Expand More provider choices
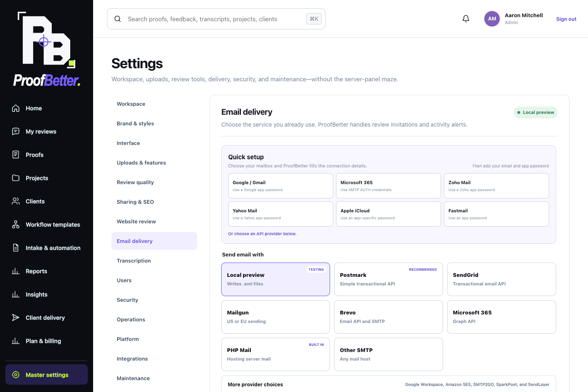The height and width of the screenshot is (392, 588). point(389,384)
